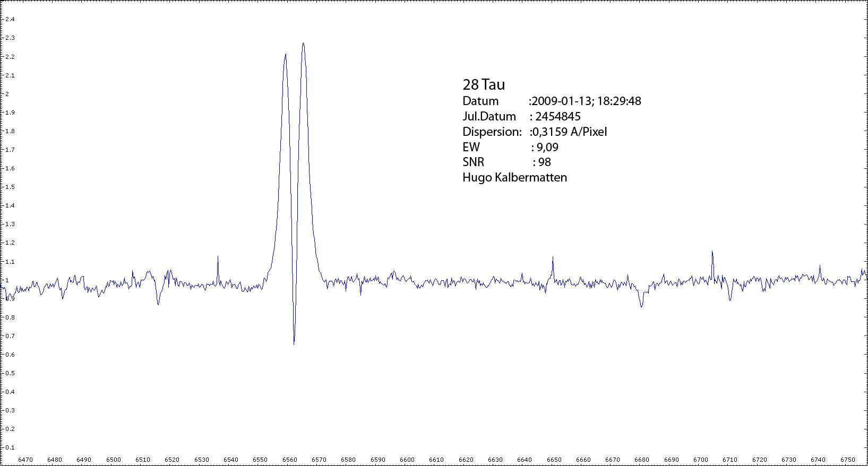The width and height of the screenshot is (868, 466).
Task: Select the name Hugo Kalbermatten
Action: coord(514,177)
